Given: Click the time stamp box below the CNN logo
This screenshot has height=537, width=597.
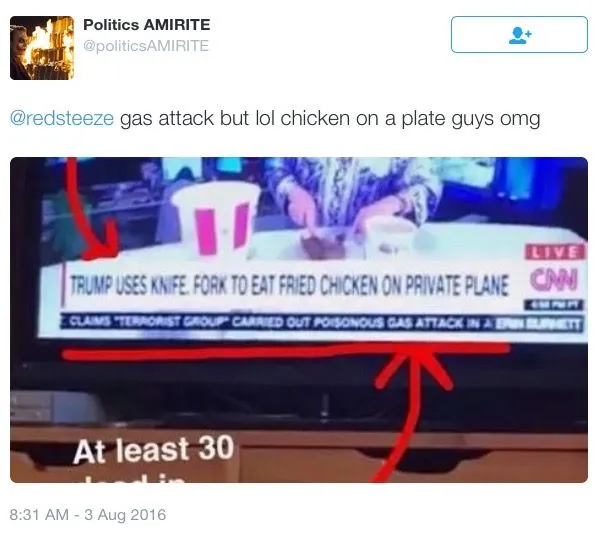Looking at the screenshot, I should click(x=554, y=305).
